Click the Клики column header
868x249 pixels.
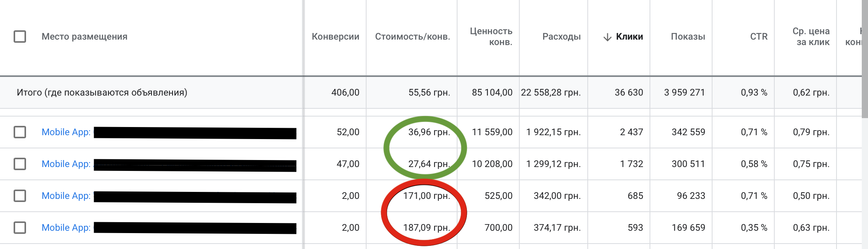(x=629, y=37)
